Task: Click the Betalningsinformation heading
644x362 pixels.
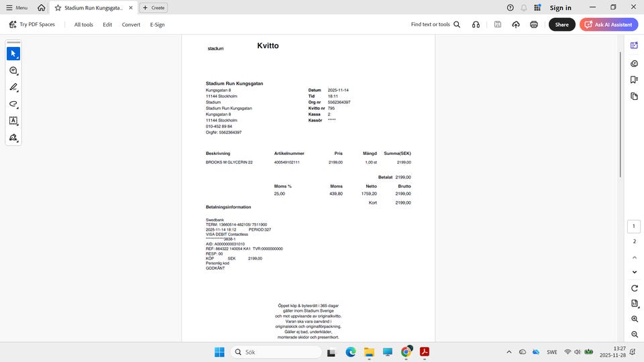Action: coord(228,207)
